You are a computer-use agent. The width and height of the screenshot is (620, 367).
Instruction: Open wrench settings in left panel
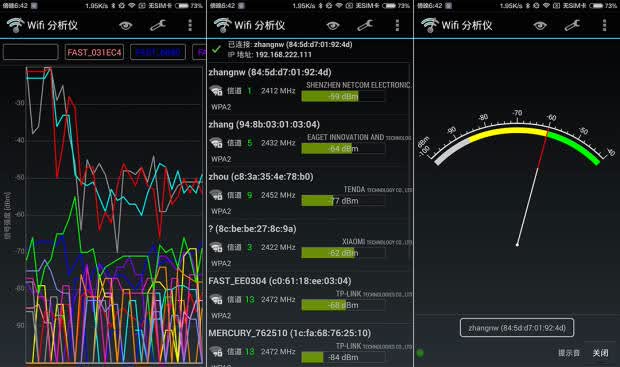coord(158,25)
